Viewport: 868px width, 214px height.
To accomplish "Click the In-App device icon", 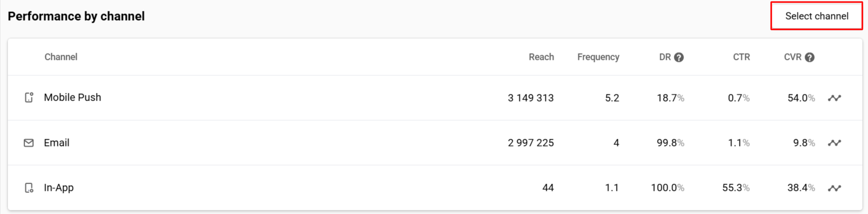I will 29,188.
